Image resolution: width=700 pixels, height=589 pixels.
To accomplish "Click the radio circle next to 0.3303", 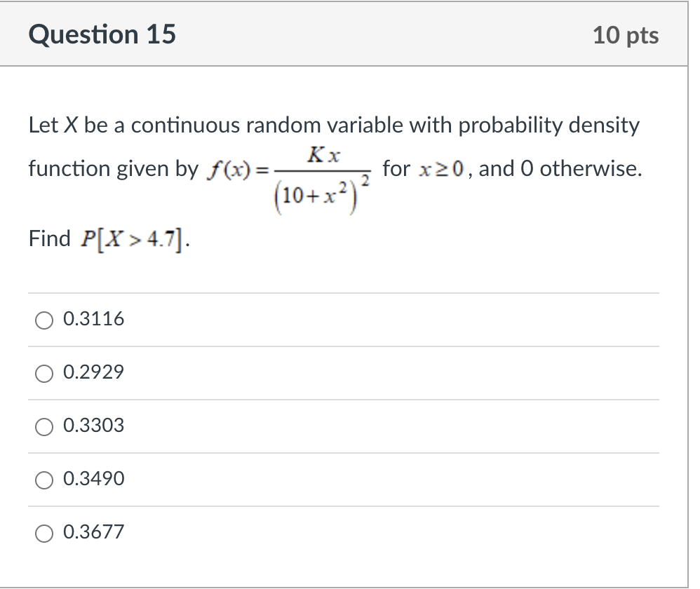I will click(43, 426).
